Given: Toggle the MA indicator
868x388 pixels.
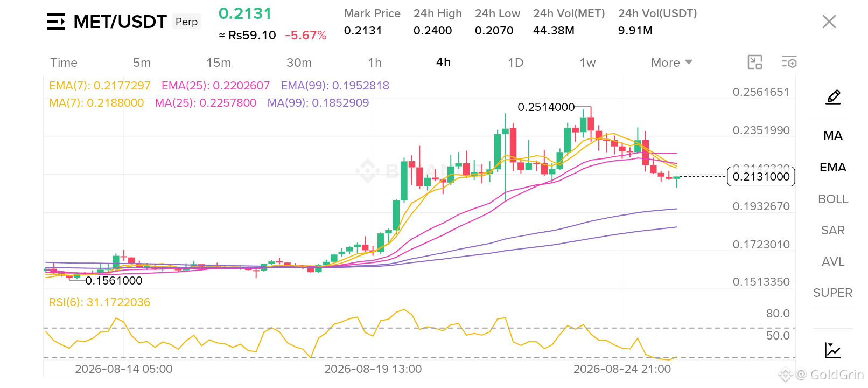Looking at the screenshot, I should (x=833, y=136).
